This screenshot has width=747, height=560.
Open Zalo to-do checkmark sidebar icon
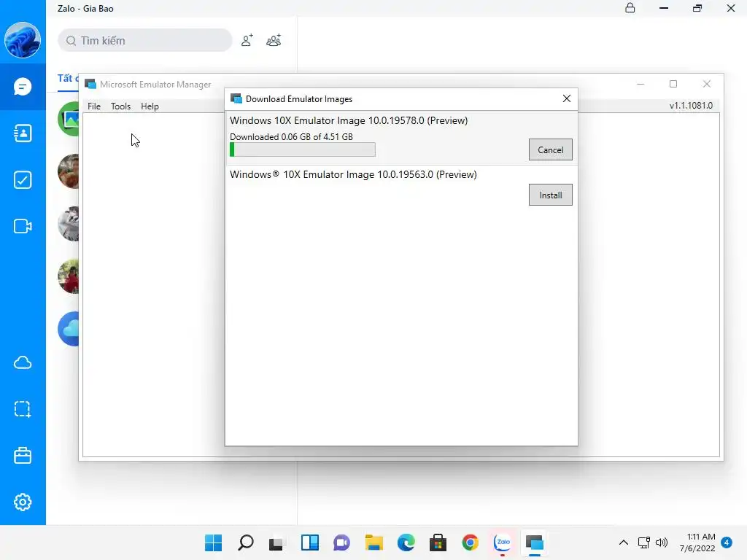[x=23, y=180]
